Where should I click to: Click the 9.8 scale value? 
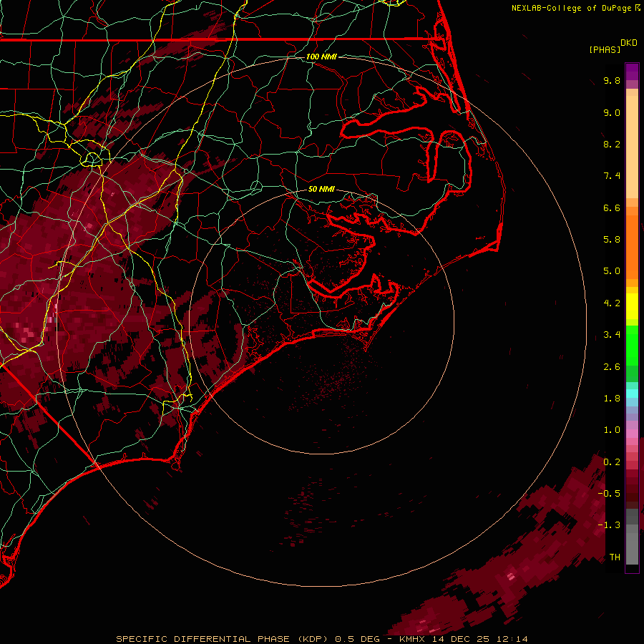612,80
